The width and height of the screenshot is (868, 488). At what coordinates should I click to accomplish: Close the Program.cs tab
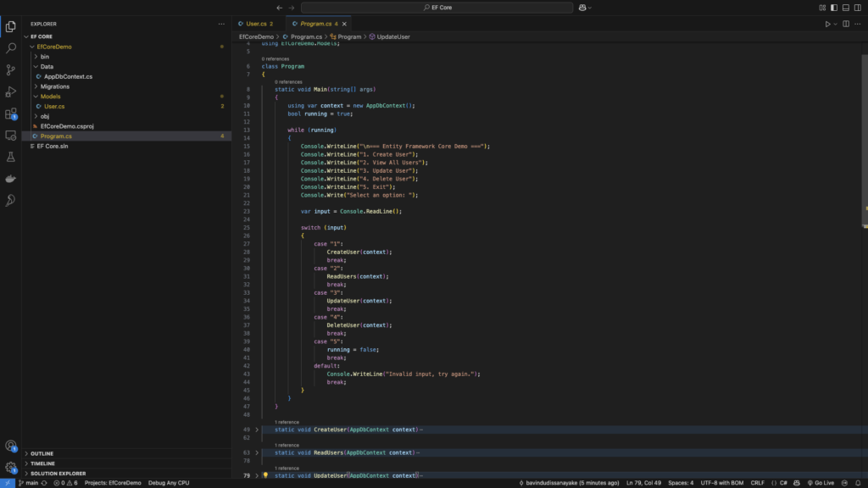(344, 24)
